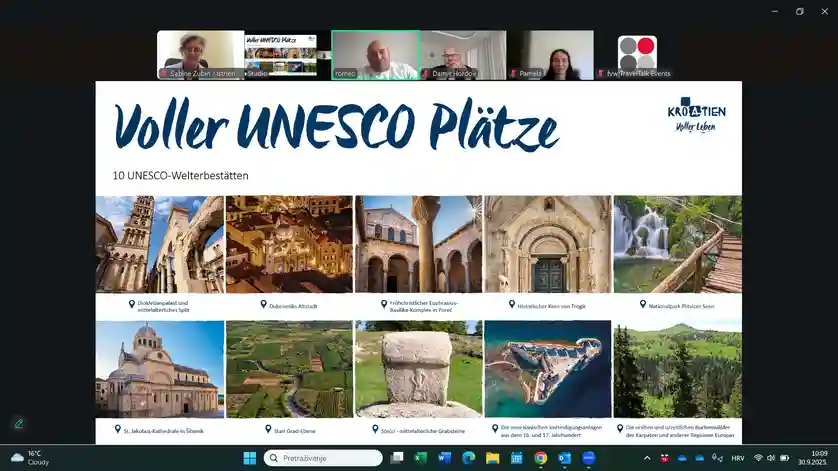Screen dimensions: 838x471
Task: Switch to Google Chrome in the taskbar
Action: tap(541, 458)
